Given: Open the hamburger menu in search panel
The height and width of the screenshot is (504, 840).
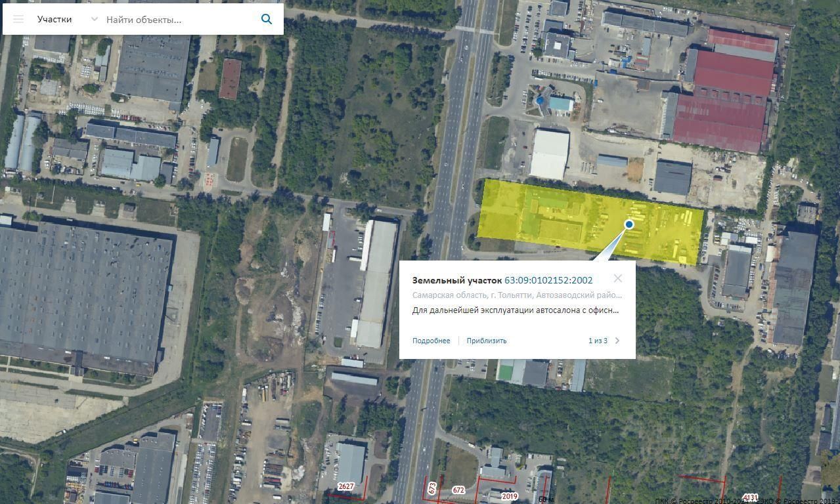Looking at the screenshot, I should tap(18, 19).
